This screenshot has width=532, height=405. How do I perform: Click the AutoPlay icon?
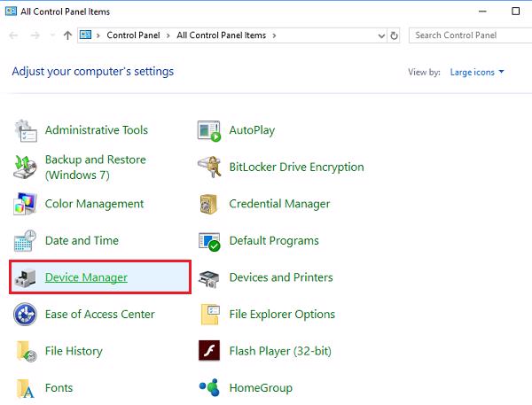(x=209, y=130)
